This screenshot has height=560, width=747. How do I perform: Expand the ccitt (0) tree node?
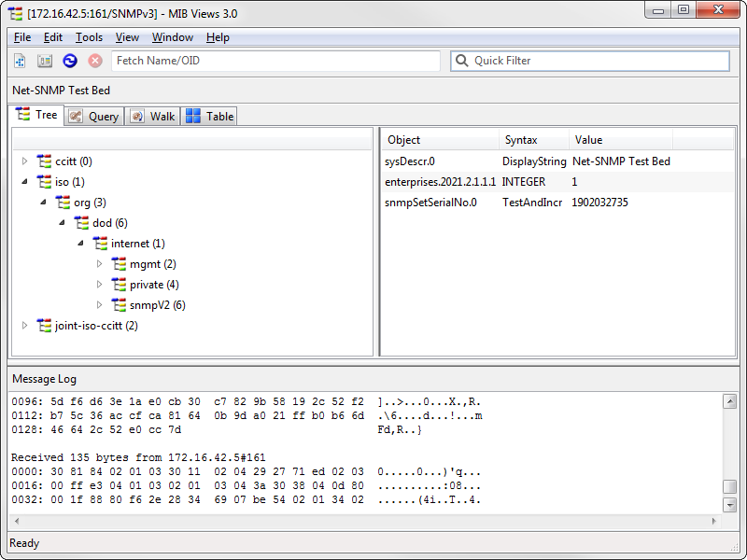coord(25,161)
